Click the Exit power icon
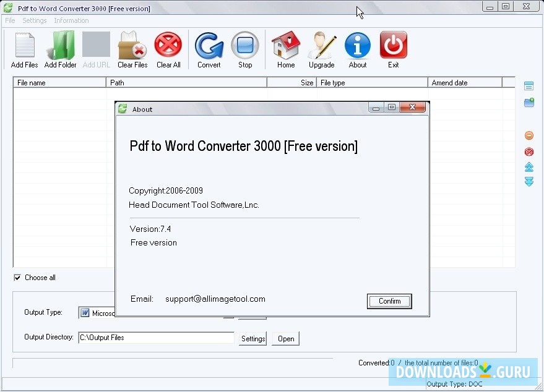544x392 pixels. [394, 49]
